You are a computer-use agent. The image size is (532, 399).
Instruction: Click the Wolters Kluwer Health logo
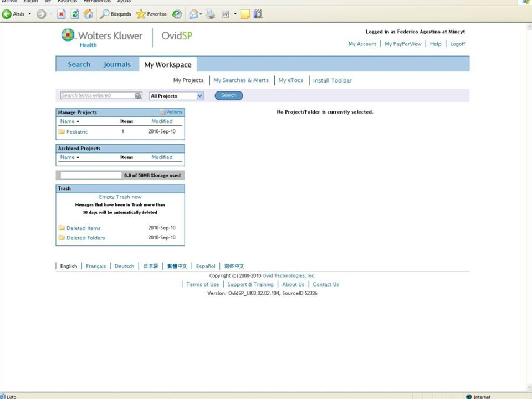coord(102,38)
